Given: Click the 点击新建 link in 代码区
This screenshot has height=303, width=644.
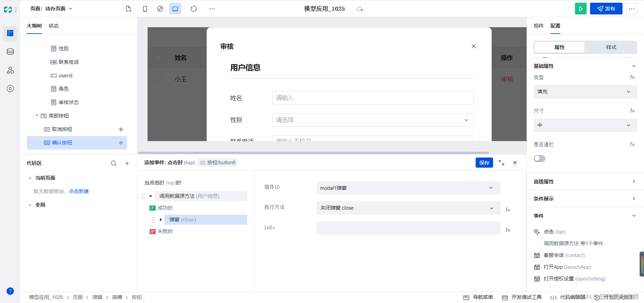Looking at the screenshot, I should coord(79,191).
